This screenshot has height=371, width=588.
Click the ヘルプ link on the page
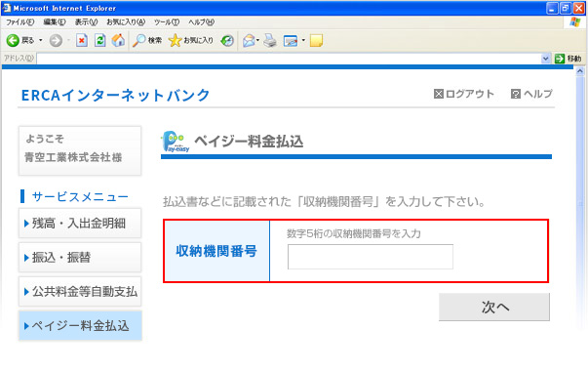coord(531,94)
